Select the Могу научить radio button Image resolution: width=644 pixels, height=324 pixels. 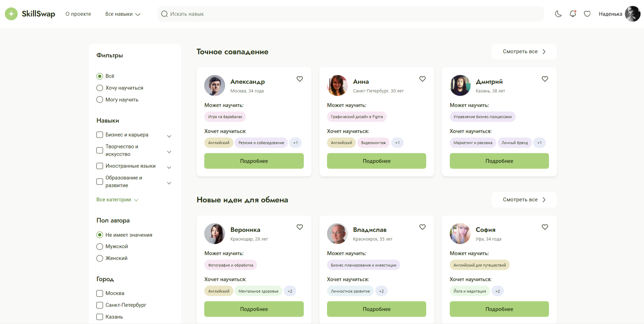point(100,100)
